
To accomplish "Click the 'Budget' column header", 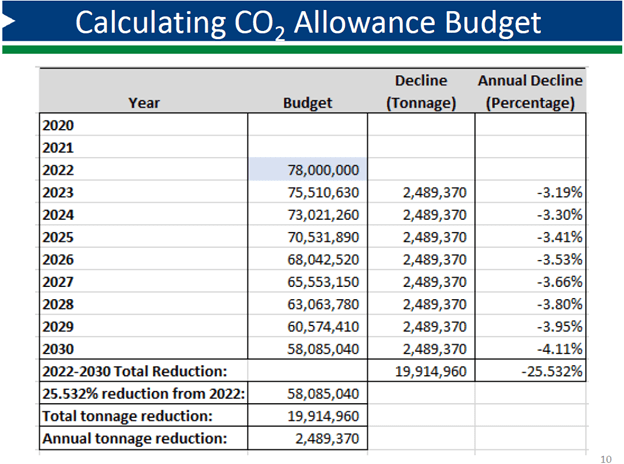I will [308, 101].
